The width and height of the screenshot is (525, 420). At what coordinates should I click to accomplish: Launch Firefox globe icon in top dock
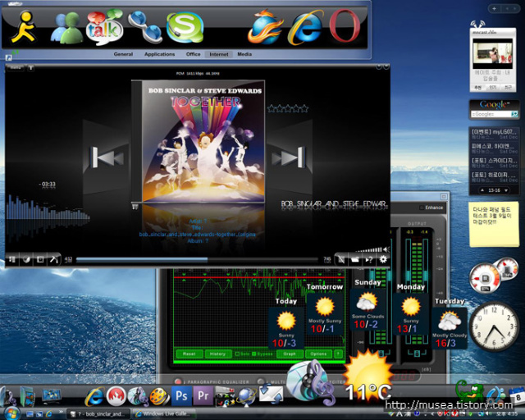pyautogui.click(x=264, y=27)
